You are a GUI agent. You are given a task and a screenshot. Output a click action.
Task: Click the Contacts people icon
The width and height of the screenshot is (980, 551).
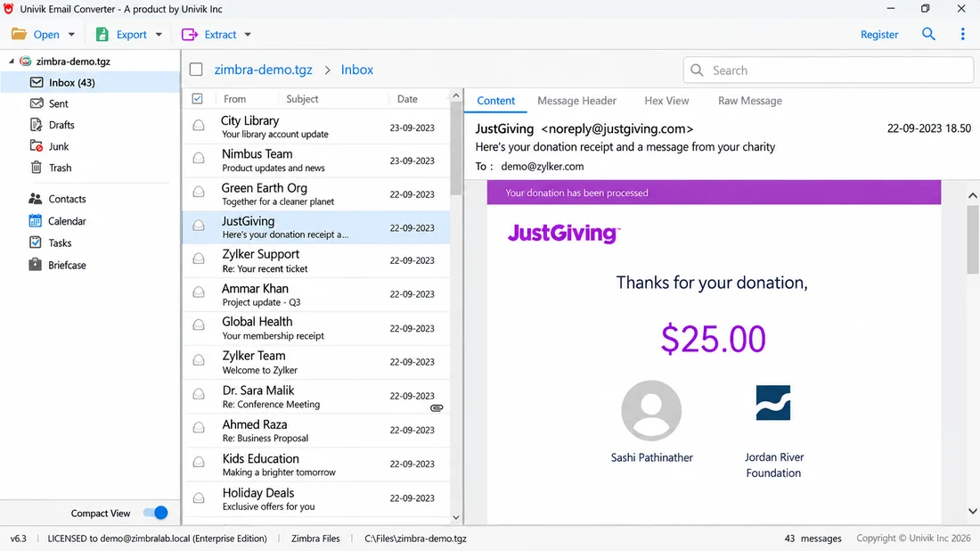pos(35,198)
